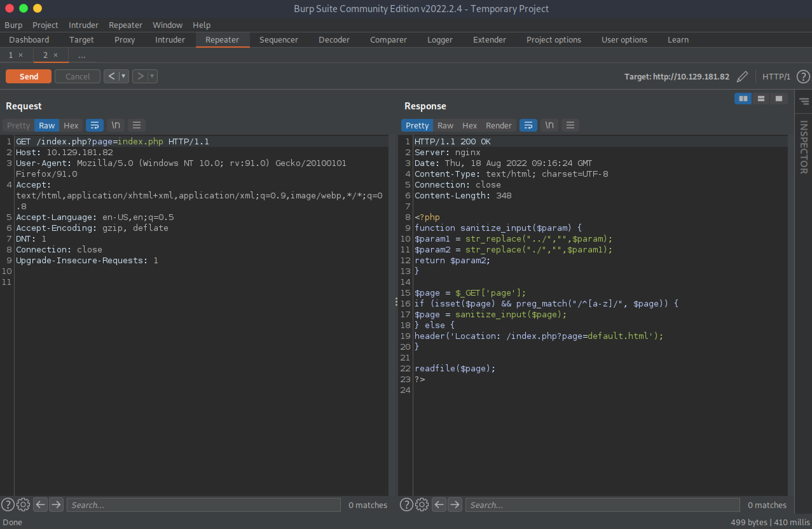812x529 pixels.
Task: Select Hex view in Request panel
Action: [x=71, y=126]
